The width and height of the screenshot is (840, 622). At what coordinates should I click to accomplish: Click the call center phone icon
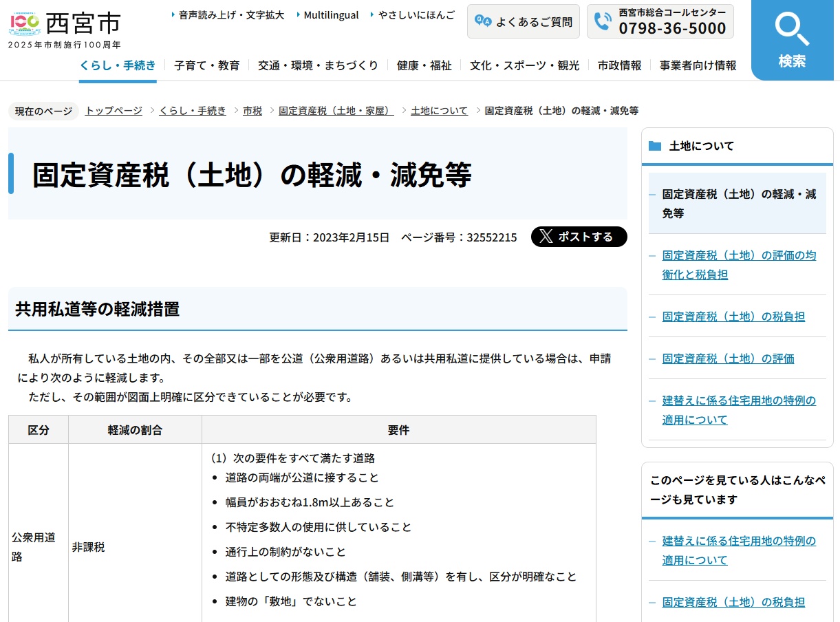click(x=603, y=21)
